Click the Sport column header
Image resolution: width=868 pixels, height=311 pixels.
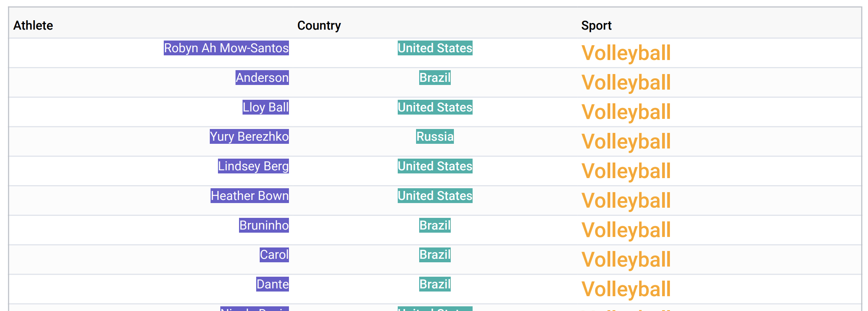click(x=596, y=25)
